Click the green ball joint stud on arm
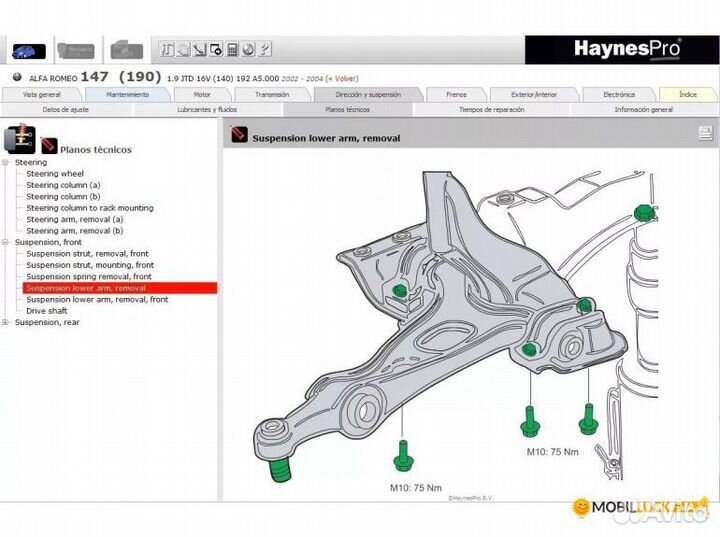 pos(281,469)
